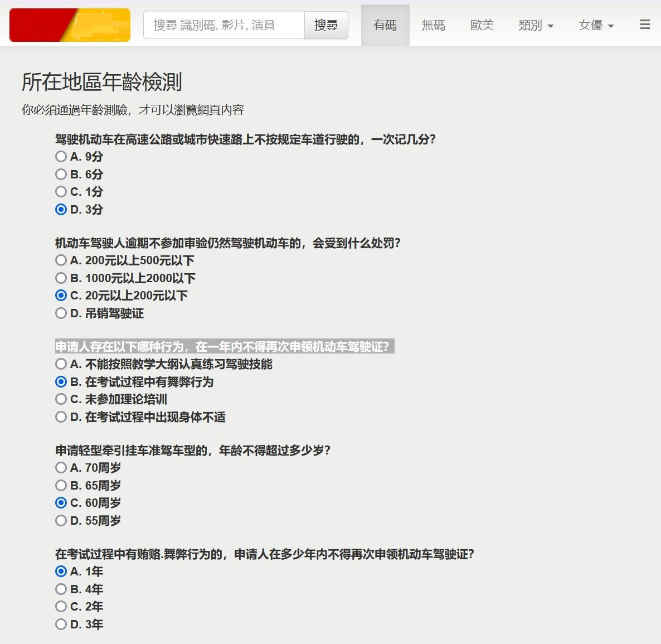Pick the A. 70周岁 radio button
The image size is (661, 644).
[x=61, y=468]
